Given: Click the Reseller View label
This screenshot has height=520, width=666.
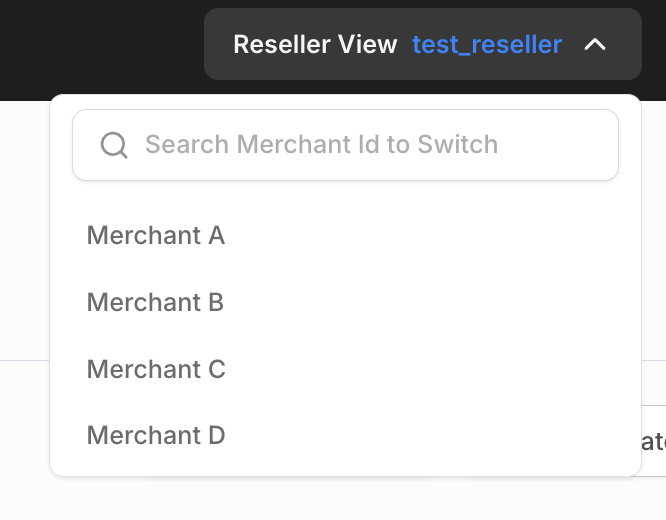Looking at the screenshot, I should pyautogui.click(x=315, y=45).
